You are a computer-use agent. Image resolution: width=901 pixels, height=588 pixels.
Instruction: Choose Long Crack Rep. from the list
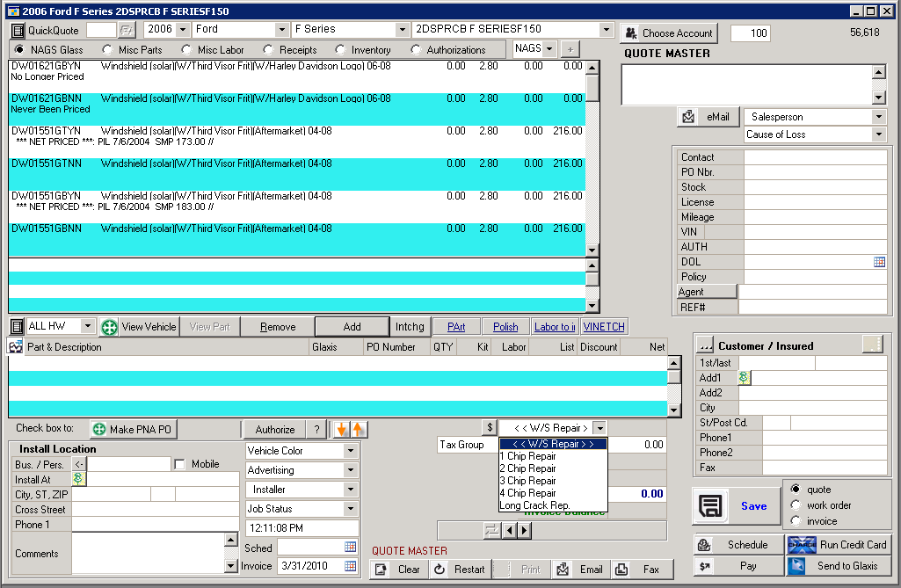[553, 505]
